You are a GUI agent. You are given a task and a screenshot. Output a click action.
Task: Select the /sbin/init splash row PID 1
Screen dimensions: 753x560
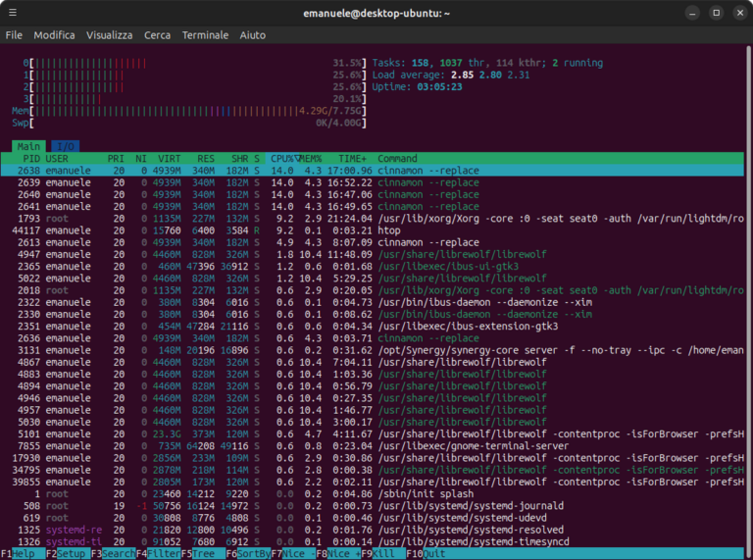(373, 494)
